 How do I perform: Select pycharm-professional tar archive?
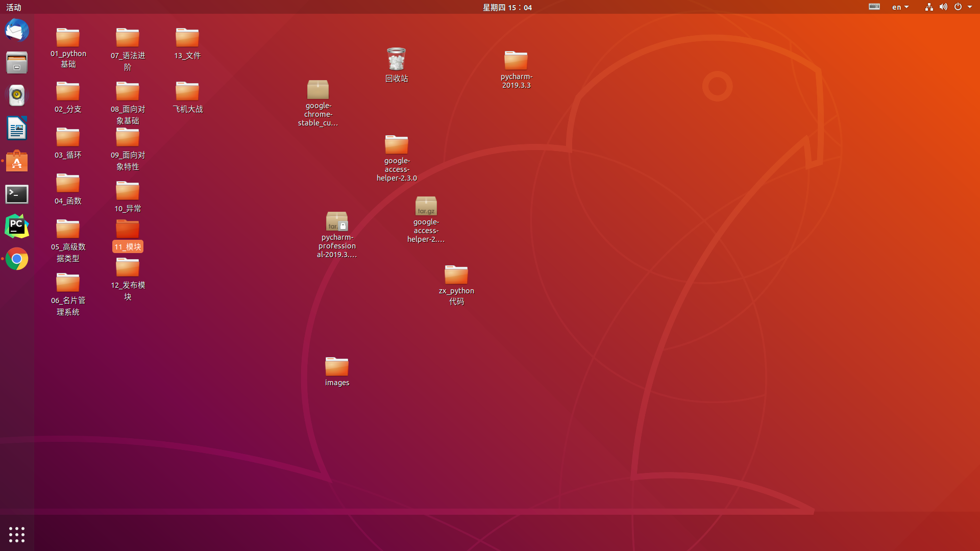tap(337, 235)
